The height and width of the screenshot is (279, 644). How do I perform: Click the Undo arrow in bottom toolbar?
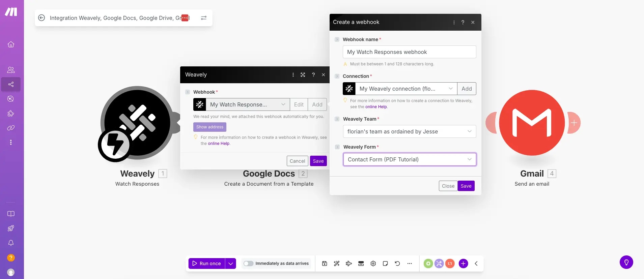click(397, 263)
